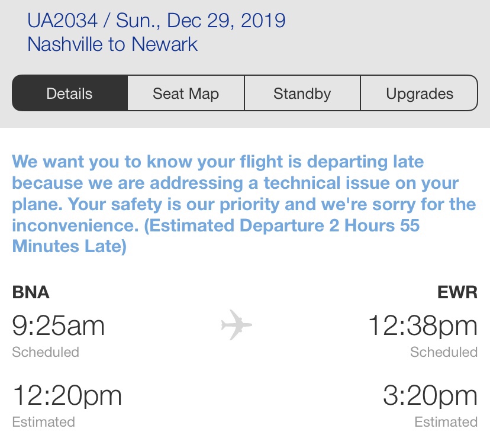The image size is (490, 448).
Task: Tap the airplane icon between airports
Action: (x=236, y=325)
